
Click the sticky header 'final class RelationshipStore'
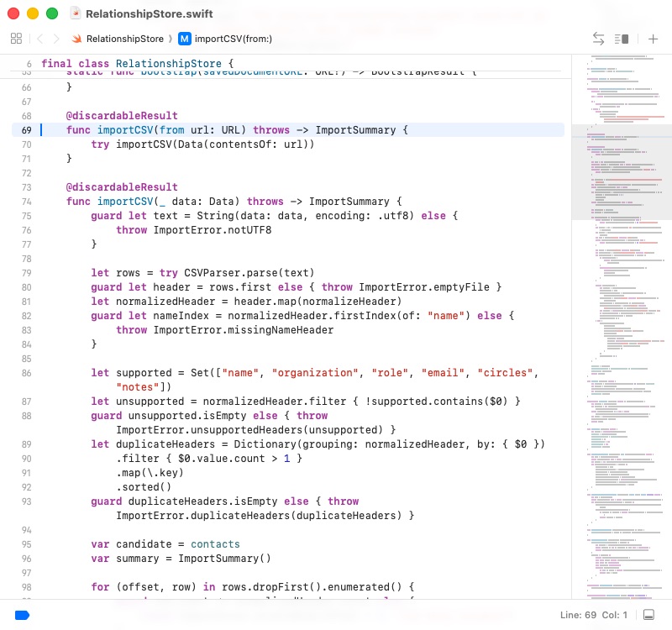[137, 64]
